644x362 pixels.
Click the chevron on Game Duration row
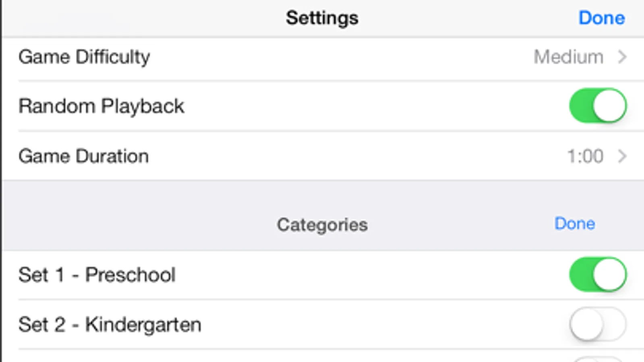coord(622,156)
